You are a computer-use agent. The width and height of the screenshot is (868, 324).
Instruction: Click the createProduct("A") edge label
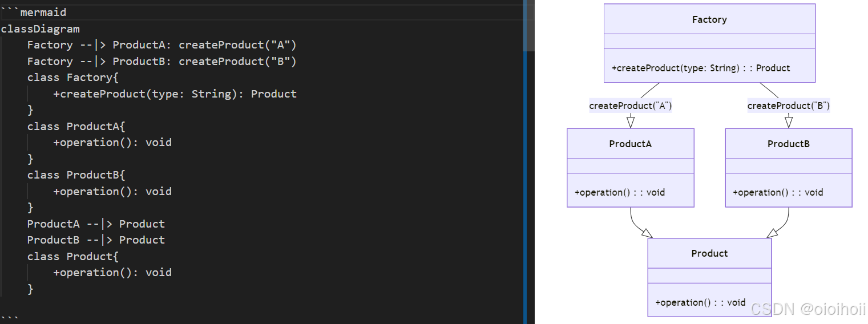pos(630,106)
